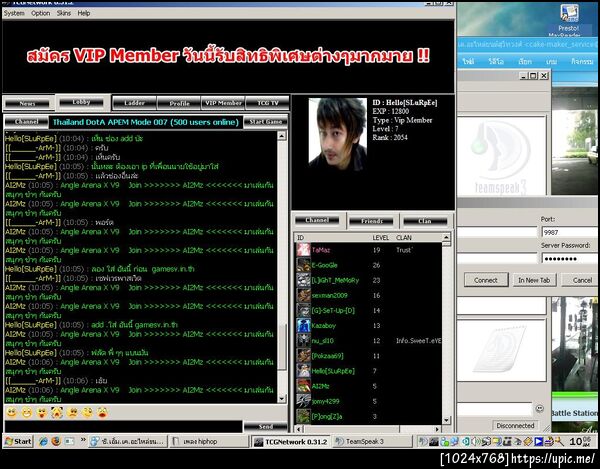Viewport: 600px width, 469px height.
Task: Click user list horizontal scroll right arrow
Action: (x=437, y=429)
